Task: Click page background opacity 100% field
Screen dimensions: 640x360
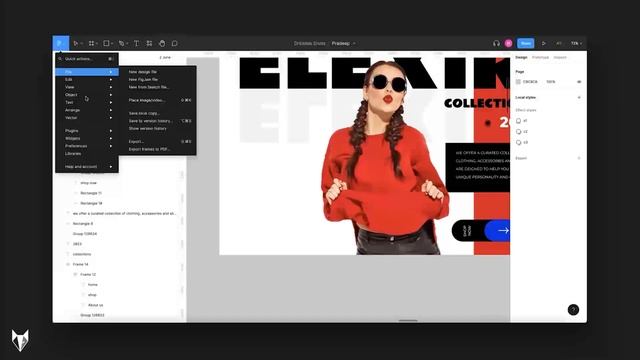Action: point(551,82)
